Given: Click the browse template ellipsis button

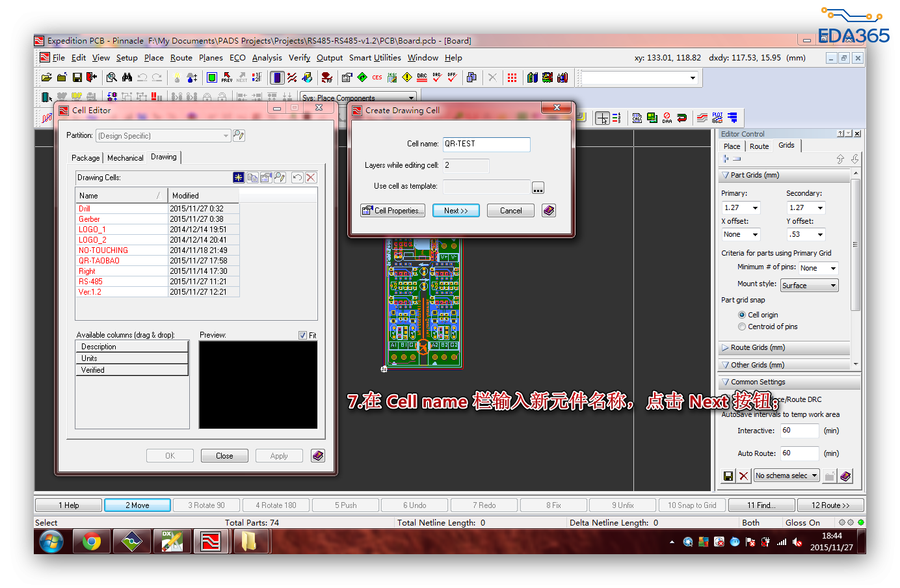Looking at the screenshot, I should pyautogui.click(x=538, y=188).
